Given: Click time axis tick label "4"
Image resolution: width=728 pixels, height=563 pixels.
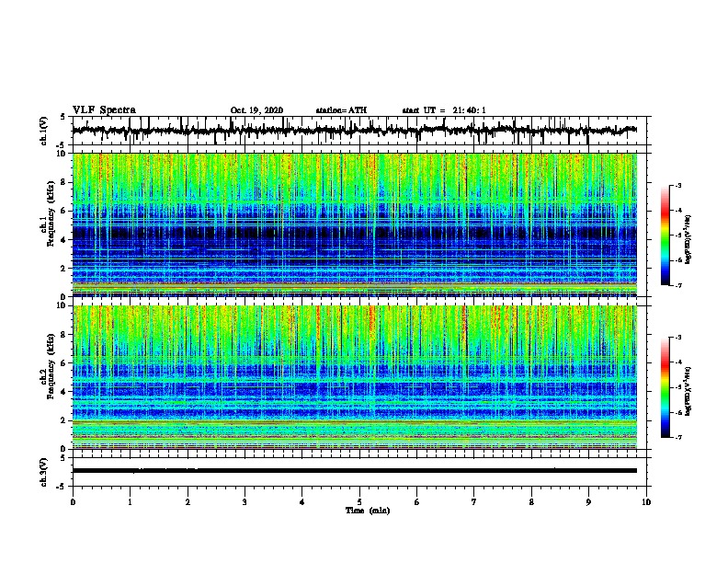Looking at the screenshot, I should point(302,502).
